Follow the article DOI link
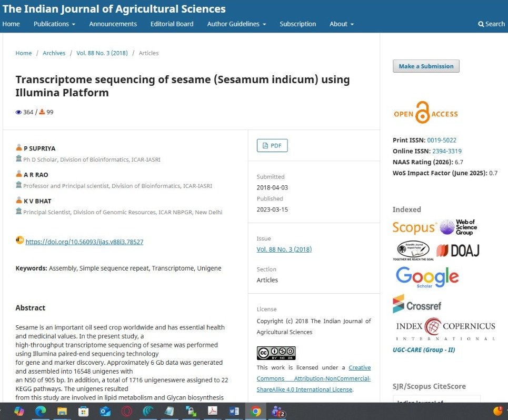The width and height of the screenshot is (508, 420). (x=84, y=242)
